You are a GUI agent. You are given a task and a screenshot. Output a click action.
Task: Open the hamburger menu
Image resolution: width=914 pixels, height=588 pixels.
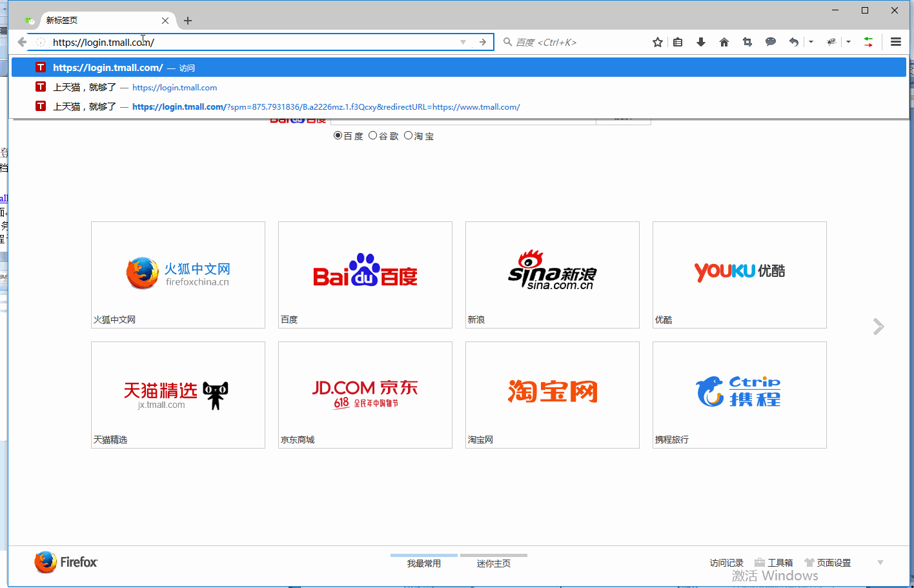click(896, 42)
